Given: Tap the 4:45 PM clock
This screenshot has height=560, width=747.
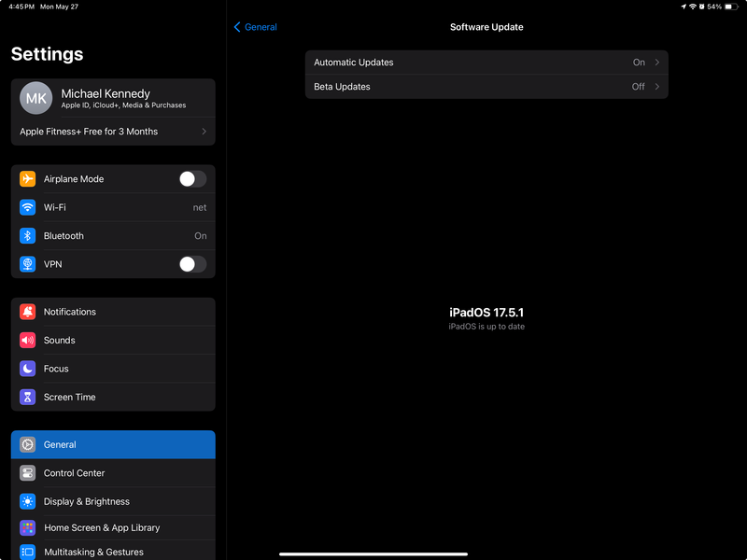Looking at the screenshot, I should coord(21,7).
